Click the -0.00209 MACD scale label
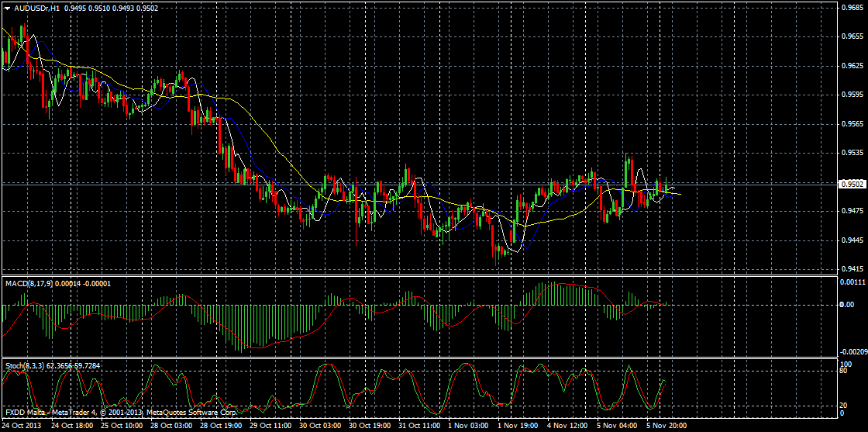The width and height of the screenshot is (868, 432). click(x=853, y=351)
